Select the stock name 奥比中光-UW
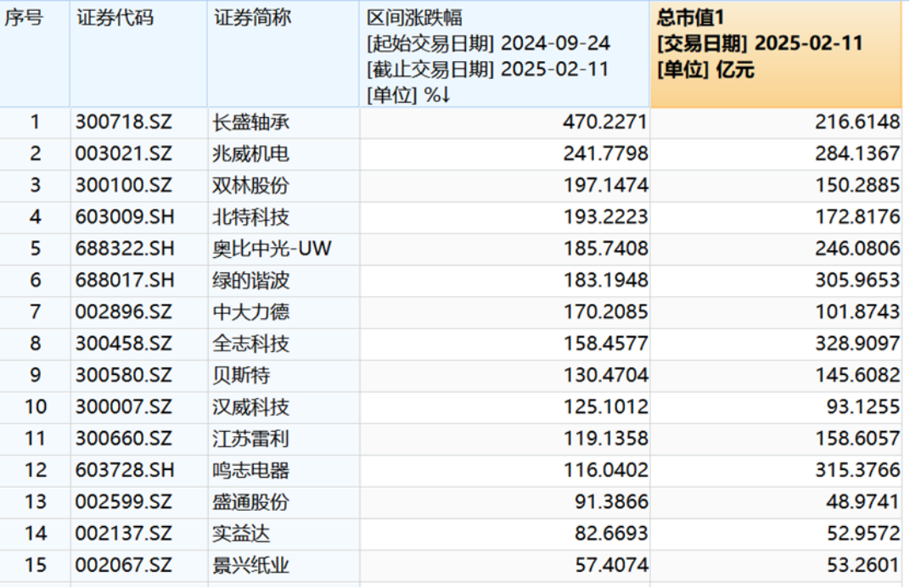The width and height of the screenshot is (910, 588). point(272,249)
